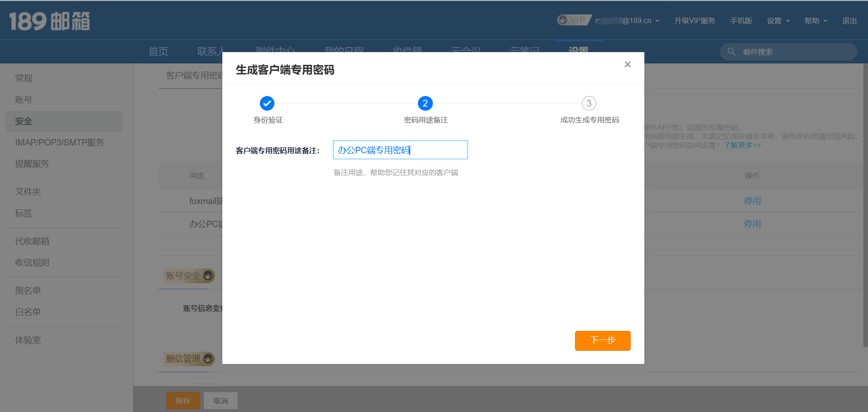Open 黑名单 settings in sidebar

pyautogui.click(x=28, y=291)
